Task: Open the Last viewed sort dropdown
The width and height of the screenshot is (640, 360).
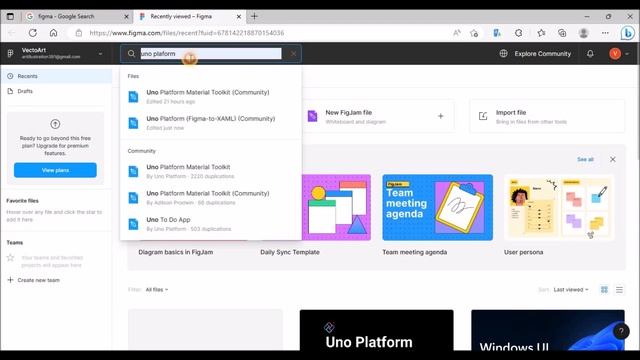Action: coord(571,289)
